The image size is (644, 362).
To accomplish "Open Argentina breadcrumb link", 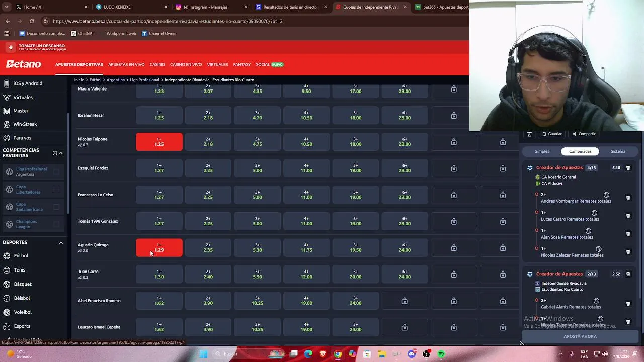I will pos(116,80).
